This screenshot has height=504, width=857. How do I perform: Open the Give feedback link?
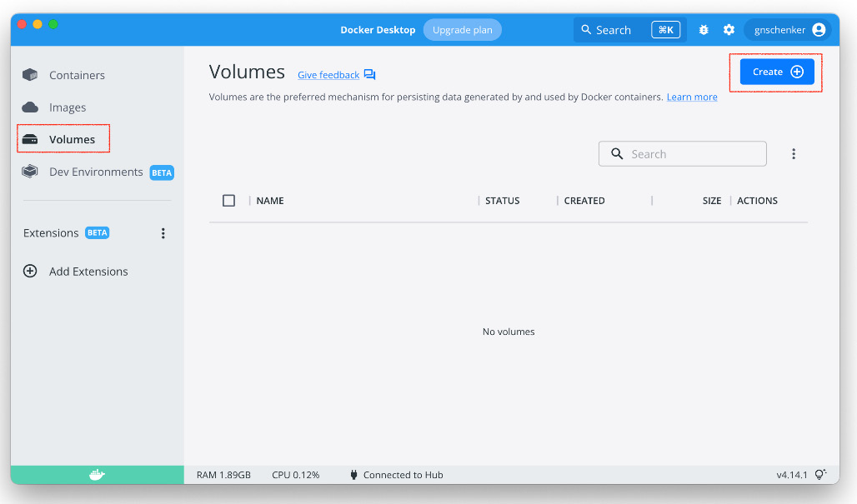coord(328,75)
